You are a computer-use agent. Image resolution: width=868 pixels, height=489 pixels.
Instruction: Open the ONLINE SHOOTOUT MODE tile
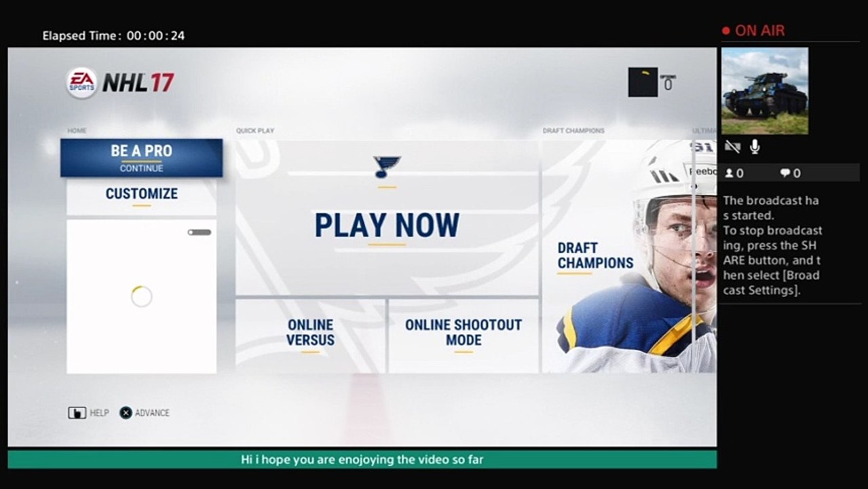tap(464, 336)
